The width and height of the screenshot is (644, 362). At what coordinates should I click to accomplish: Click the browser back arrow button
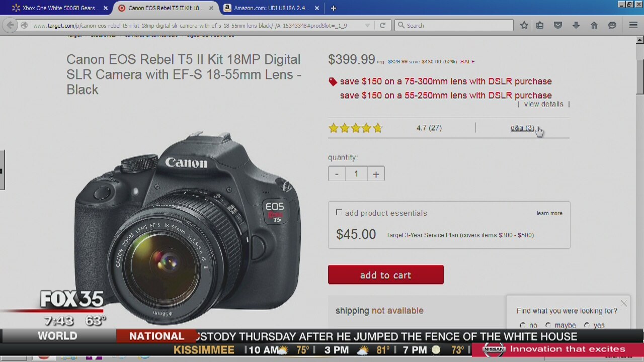tap(10, 25)
